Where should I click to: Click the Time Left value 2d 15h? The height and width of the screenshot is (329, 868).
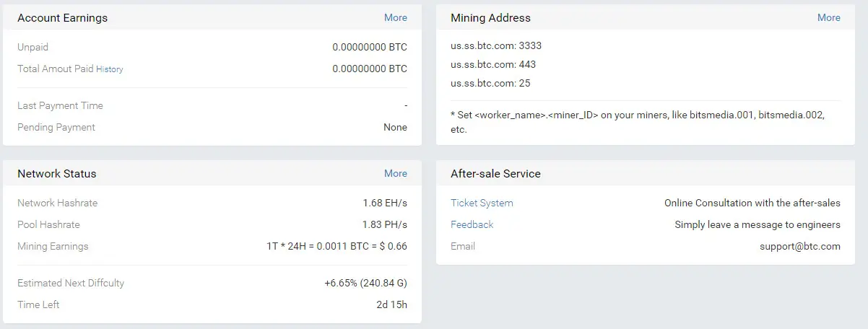coord(391,304)
